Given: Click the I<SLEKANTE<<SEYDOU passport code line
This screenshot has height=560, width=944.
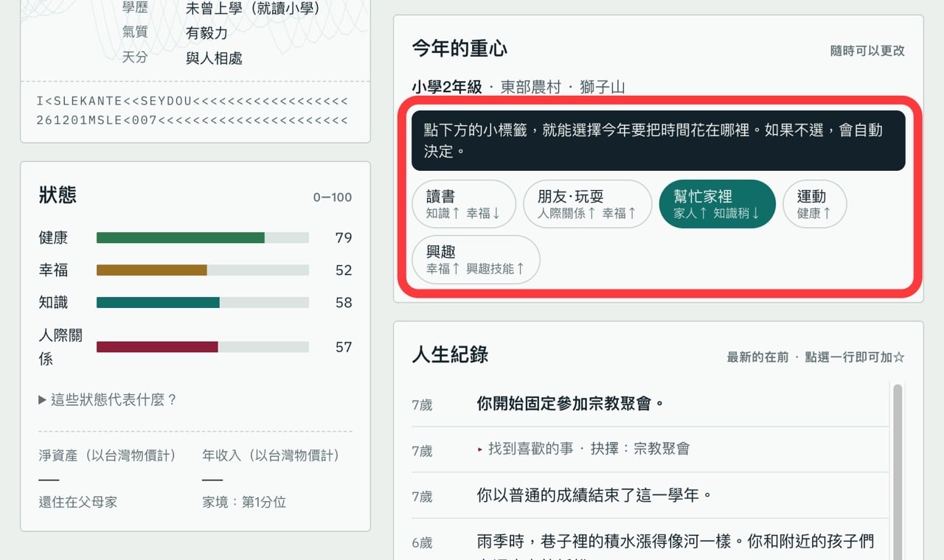Looking at the screenshot, I should click(192, 101).
